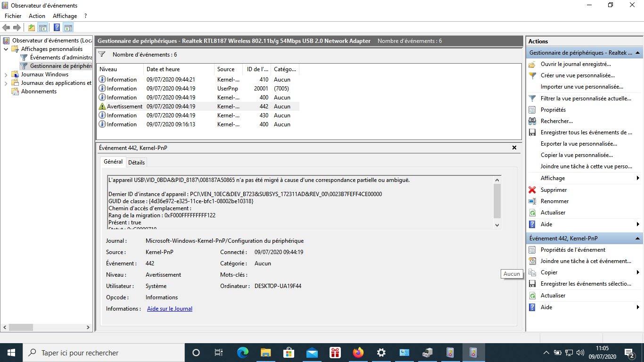Expand the Affichage submenu arrow
The height and width of the screenshot is (362, 644).
click(x=638, y=178)
